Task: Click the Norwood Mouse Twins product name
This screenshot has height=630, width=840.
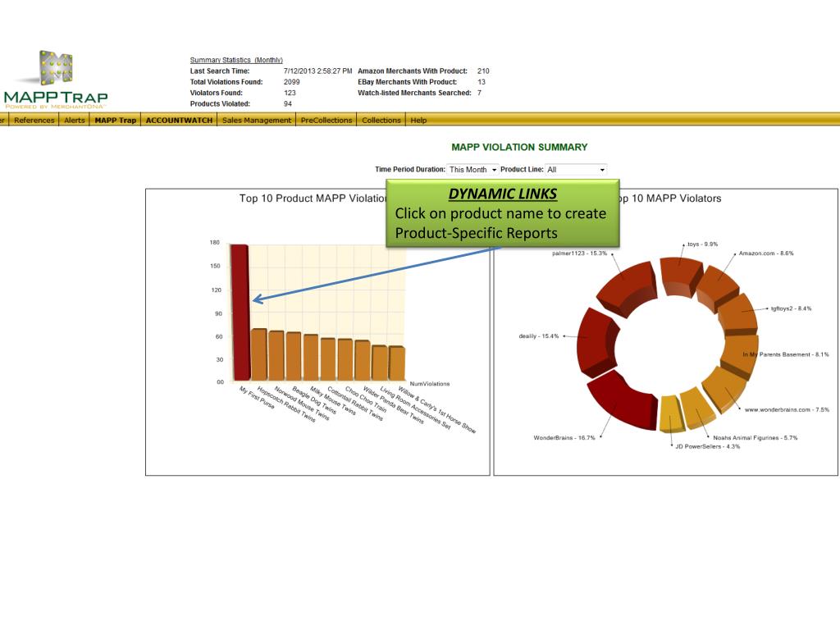Action: [x=302, y=403]
